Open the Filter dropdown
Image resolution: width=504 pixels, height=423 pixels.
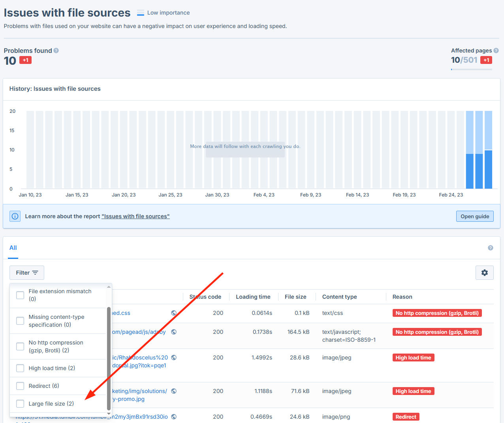(x=27, y=273)
